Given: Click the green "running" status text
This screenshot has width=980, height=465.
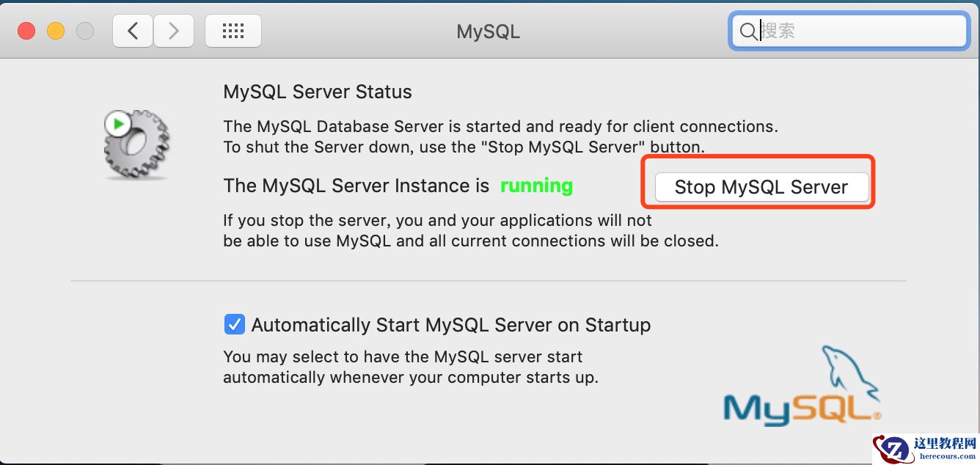Looking at the screenshot, I should tap(536, 186).
